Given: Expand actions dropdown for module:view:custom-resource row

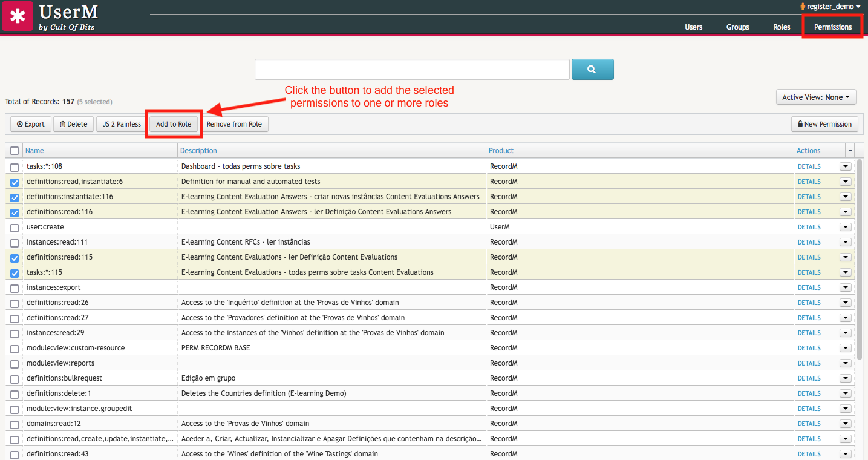Looking at the screenshot, I should click(846, 348).
